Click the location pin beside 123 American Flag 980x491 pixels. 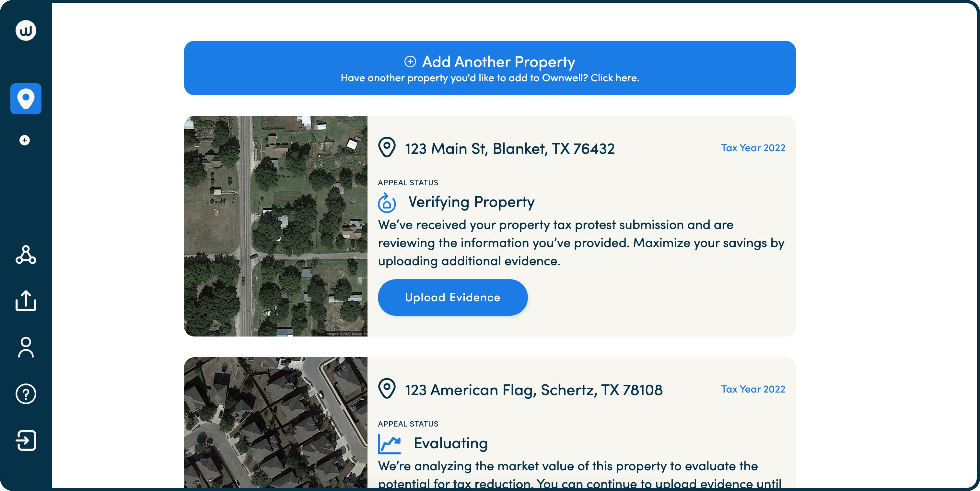click(x=387, y=388)
